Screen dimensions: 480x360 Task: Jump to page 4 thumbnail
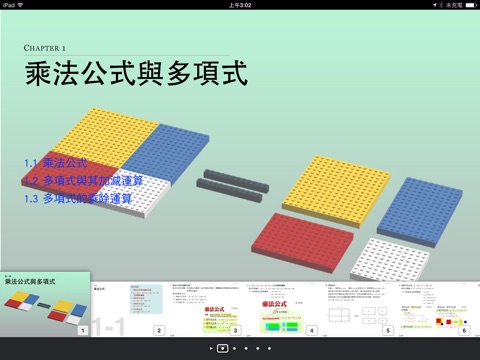pos(281,310)
